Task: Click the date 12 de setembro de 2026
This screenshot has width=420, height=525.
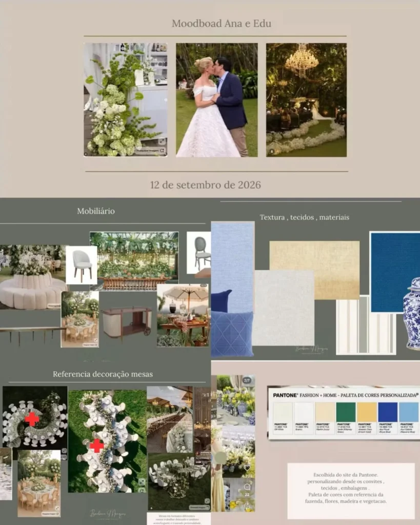Action: 205,185
